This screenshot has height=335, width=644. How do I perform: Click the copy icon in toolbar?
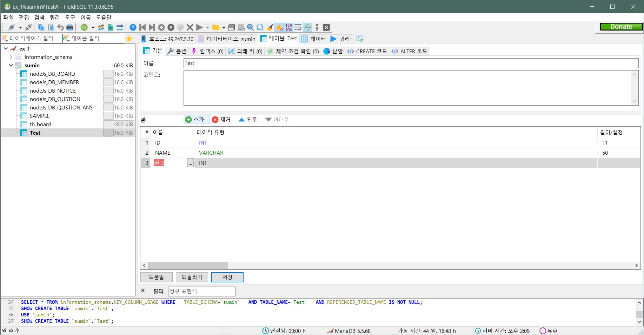(x=41, y=27)
